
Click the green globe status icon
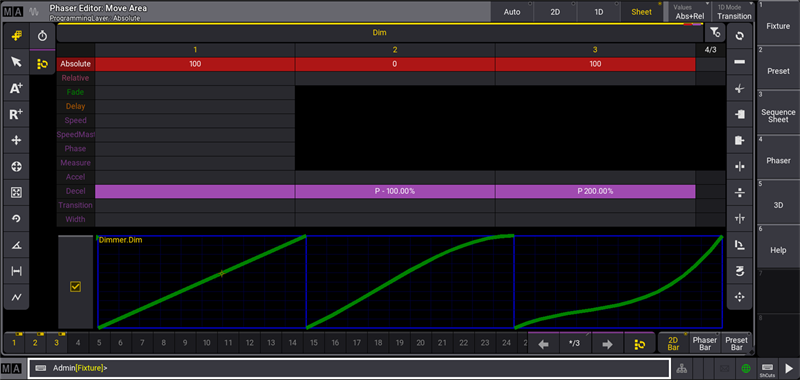point(746,368)
